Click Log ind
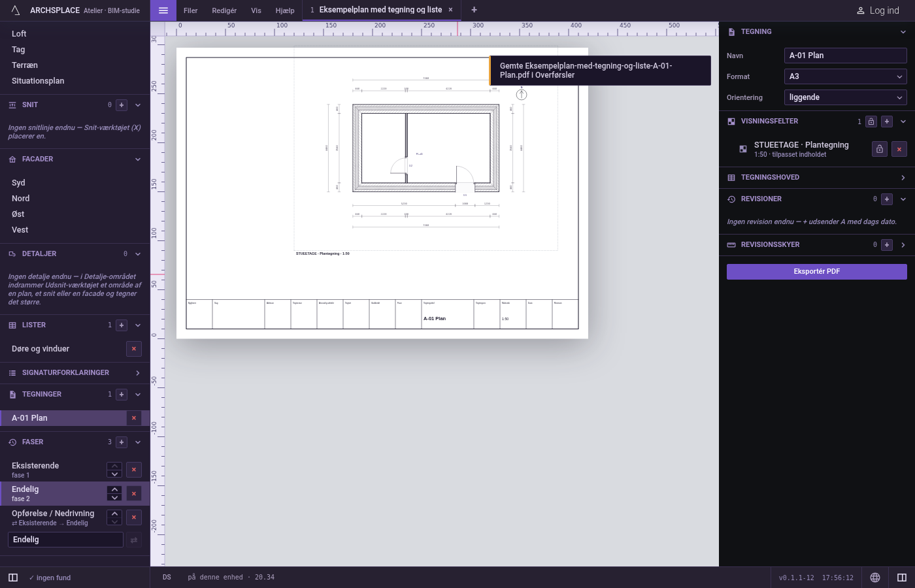The width and height of the screenshot is (915, 588). [x=878, y=10]
